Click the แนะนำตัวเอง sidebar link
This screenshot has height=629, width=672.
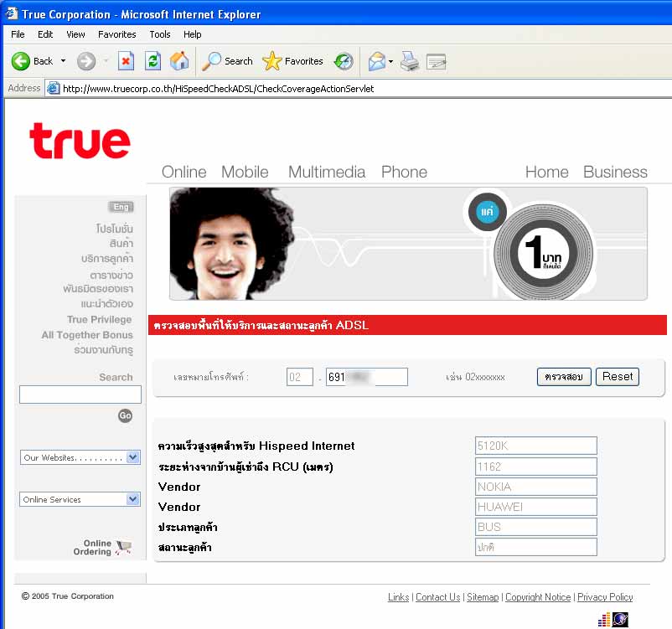[106, 304]
